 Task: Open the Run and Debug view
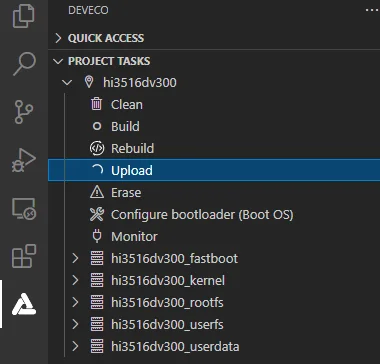(x=24, y=160)
